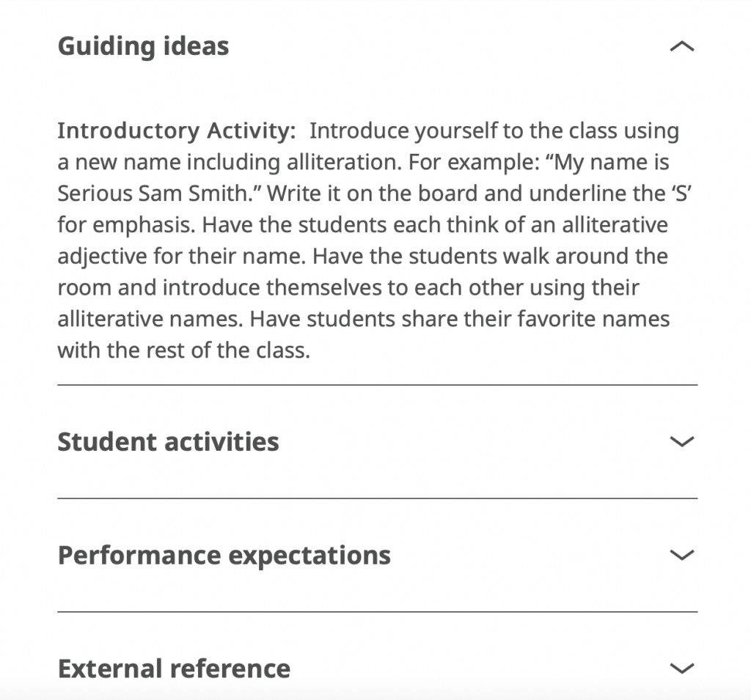This screenshot has width=751, height=700.
Task: Click 'alliterative names' in the paragraph
Action: [150, 319]
